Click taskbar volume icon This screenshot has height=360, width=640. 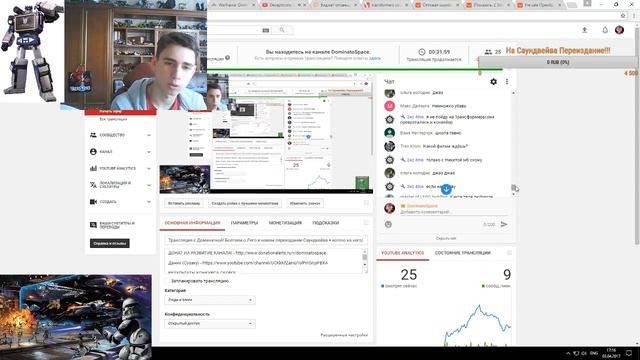point(584,353)
